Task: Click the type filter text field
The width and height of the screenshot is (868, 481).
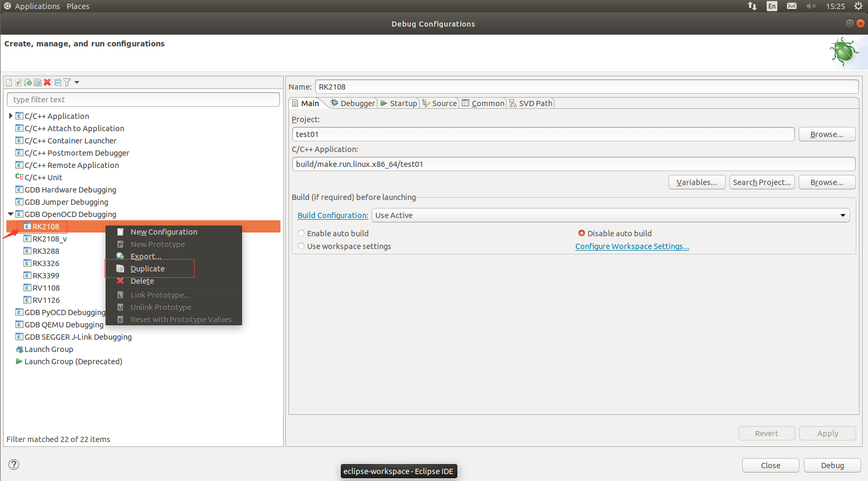Action: [x=143, y=100]
